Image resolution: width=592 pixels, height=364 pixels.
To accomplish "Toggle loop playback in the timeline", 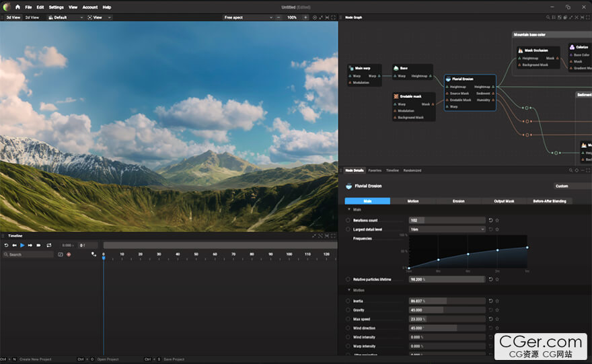I will pos(48,246).
